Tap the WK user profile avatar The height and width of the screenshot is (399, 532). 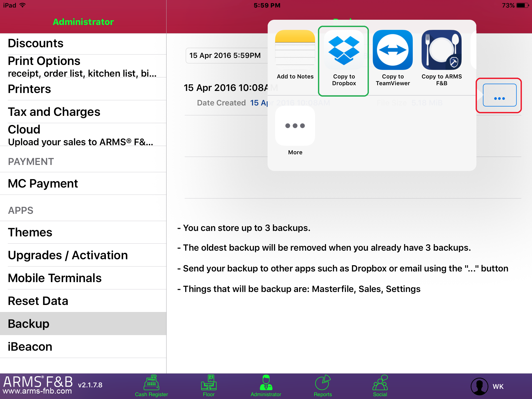click(479, 386)
